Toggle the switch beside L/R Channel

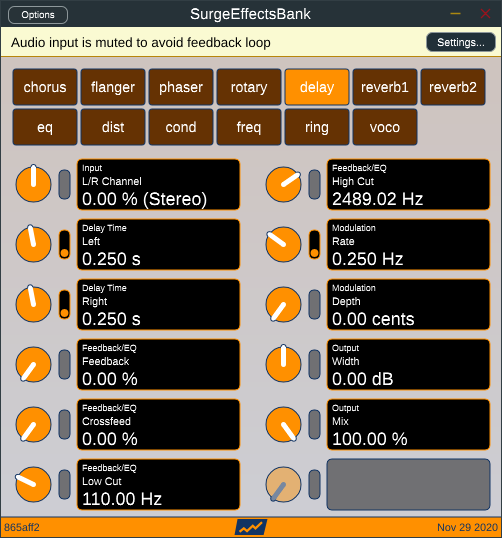coord(65,184)
